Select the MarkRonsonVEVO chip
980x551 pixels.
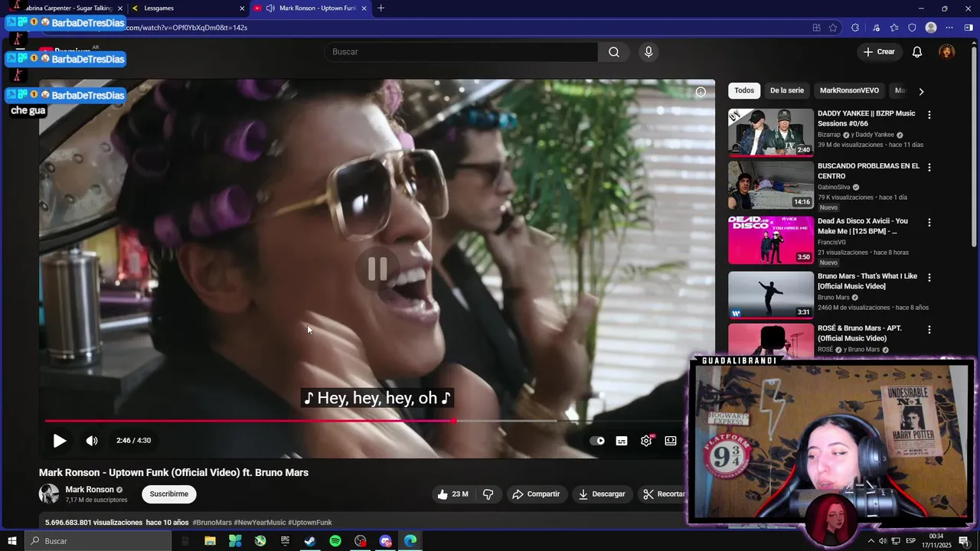[849, 90]
